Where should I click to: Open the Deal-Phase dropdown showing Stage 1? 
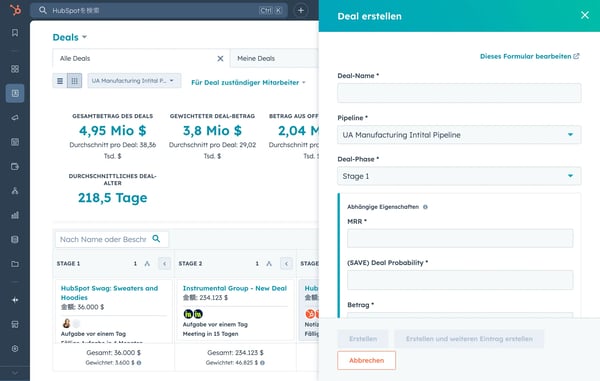click(x=459, y=176)
